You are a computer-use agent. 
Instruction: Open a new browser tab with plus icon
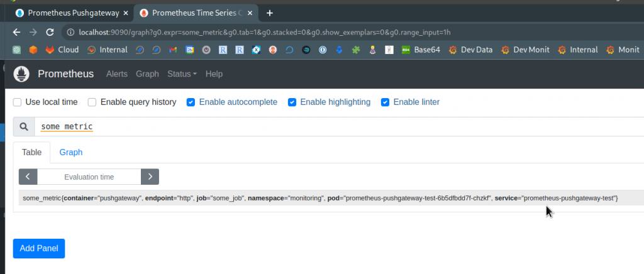click(270, 13)
